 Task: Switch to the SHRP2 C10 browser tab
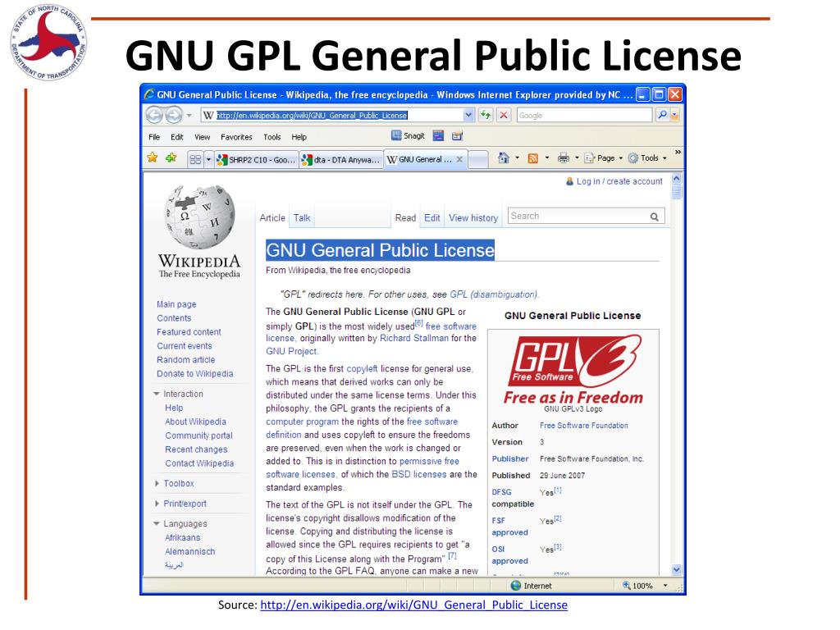256,160
